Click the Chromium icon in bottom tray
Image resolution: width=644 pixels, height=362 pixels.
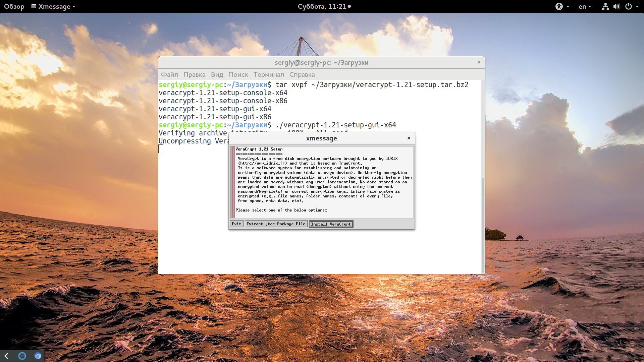[x=38, y=356]
